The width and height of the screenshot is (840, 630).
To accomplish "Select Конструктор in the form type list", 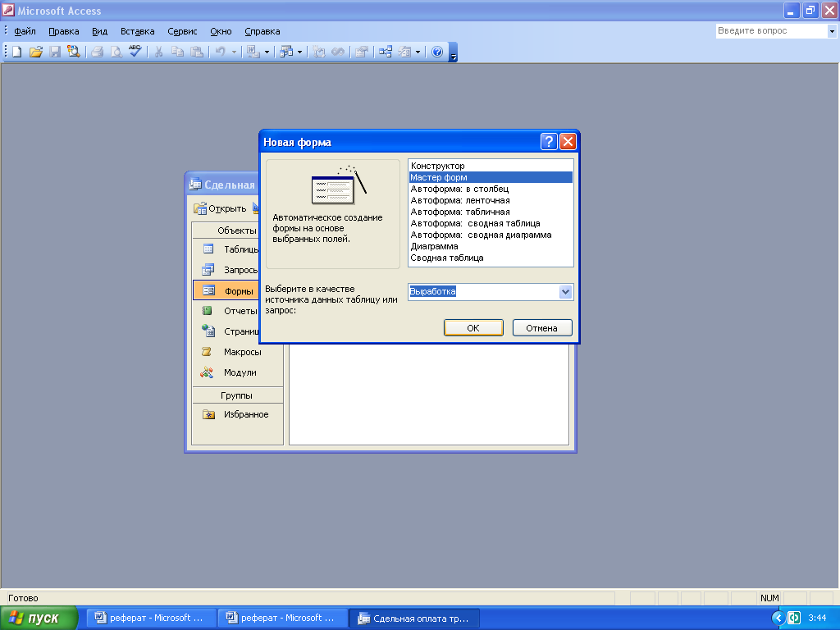I will [x=491, y=166].
